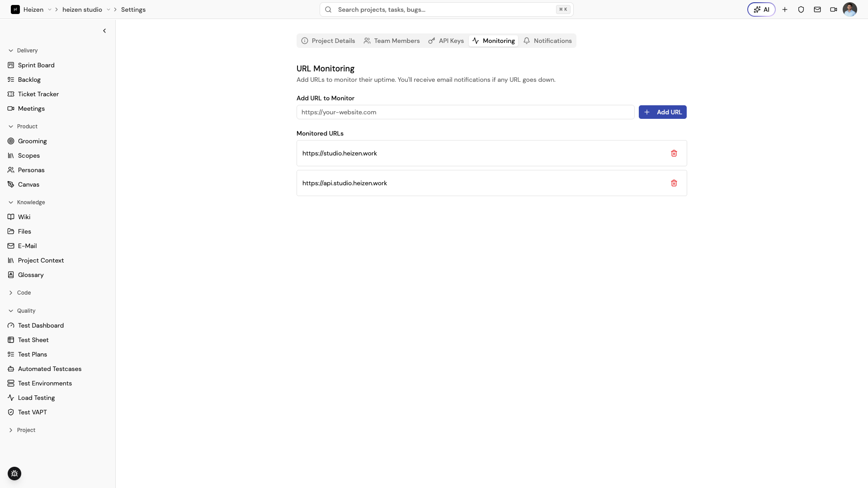
Task: Focus the search projects, tasks, bugs field
Action: click(447, 9)
